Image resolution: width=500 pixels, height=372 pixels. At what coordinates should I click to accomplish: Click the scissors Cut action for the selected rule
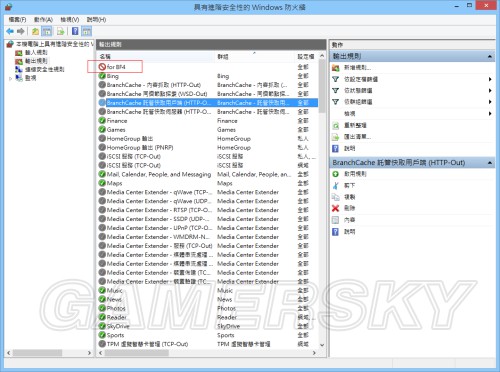pos(336,186)
